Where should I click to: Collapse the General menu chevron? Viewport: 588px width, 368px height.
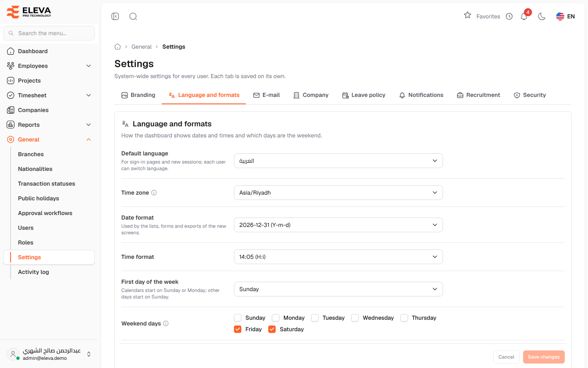[x=89, y=139]
